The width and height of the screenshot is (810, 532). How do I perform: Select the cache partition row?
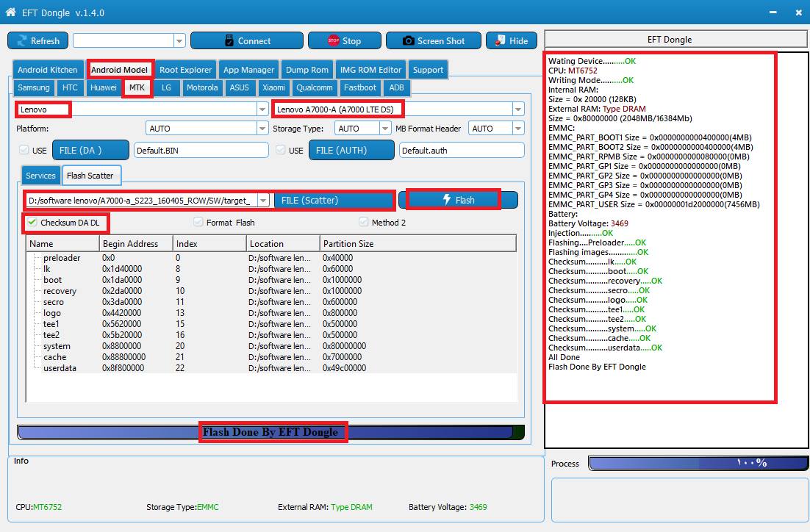(271, 357)
